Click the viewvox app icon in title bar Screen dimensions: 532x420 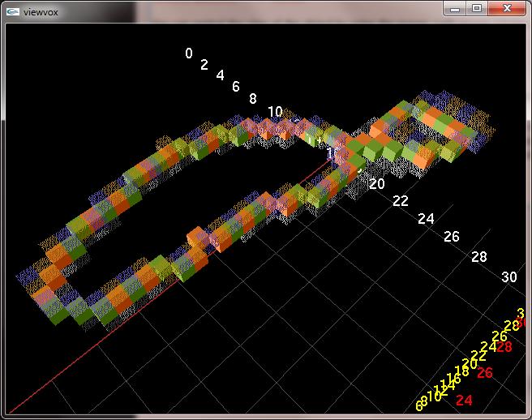pos(12,12)
